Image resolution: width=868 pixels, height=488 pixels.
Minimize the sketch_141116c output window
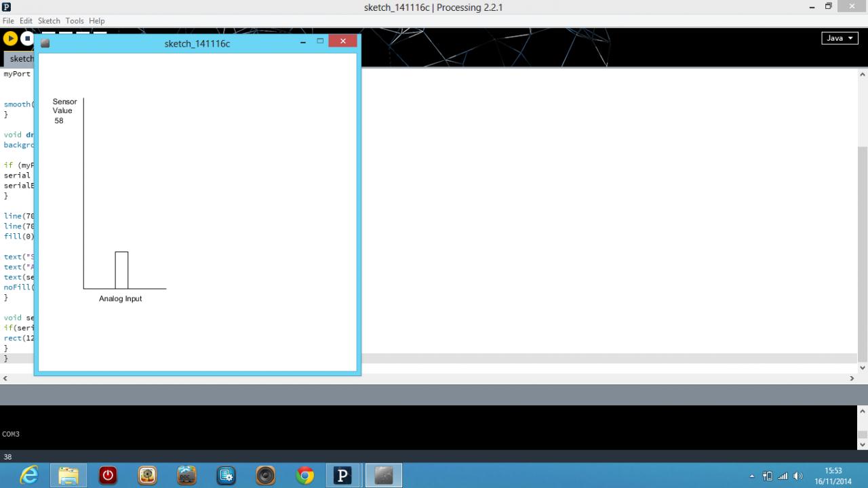click(x=303, y=42)
